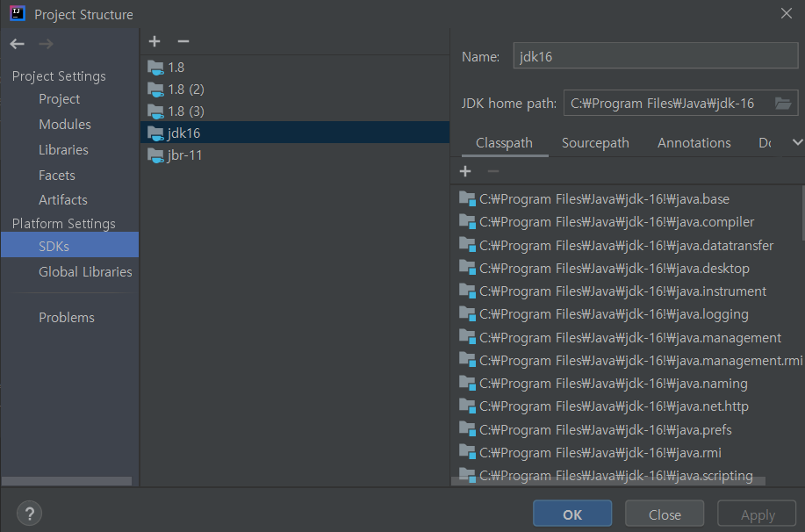The height and width of the screenshot is (532, 805).
Task: Select the java.management classpath entry
Action: 626,337
